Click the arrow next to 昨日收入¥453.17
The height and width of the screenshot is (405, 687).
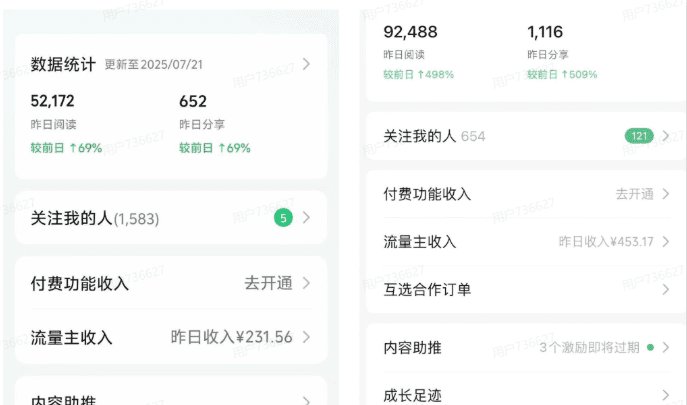(x=666, y=242)
